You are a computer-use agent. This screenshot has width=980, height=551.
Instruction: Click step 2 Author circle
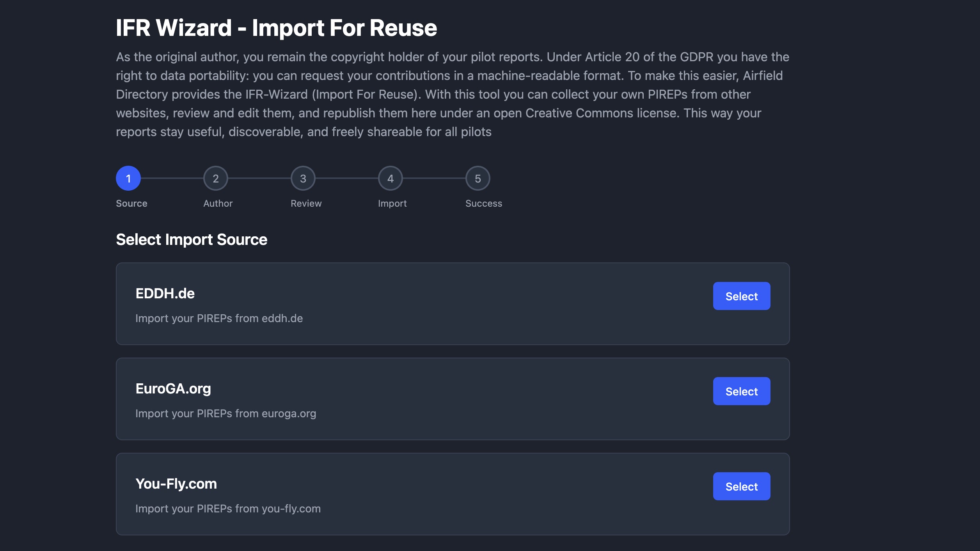216,178
